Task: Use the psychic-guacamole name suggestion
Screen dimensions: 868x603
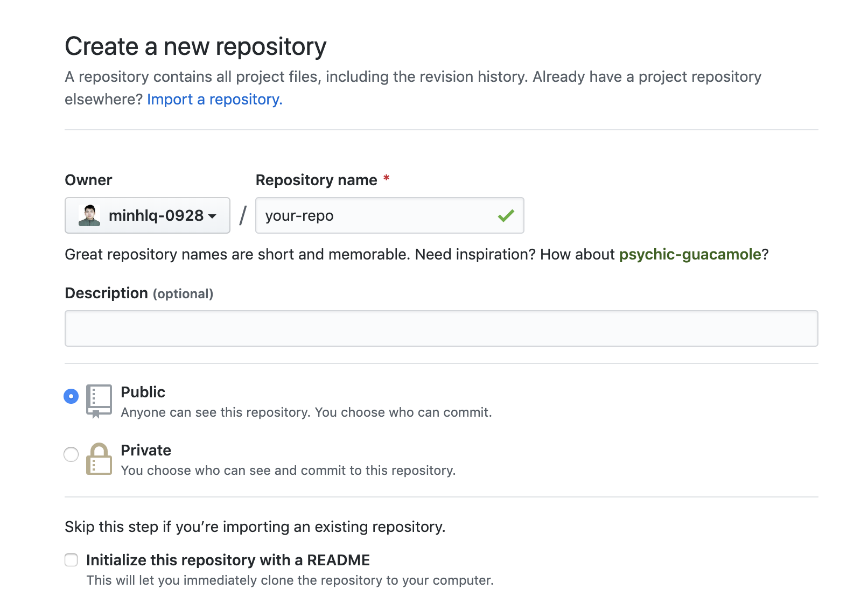Action: [x=690, y=254]
